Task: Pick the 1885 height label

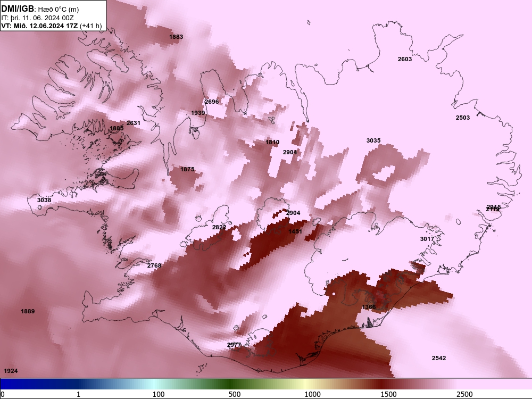Action: (x=117, y=128)
